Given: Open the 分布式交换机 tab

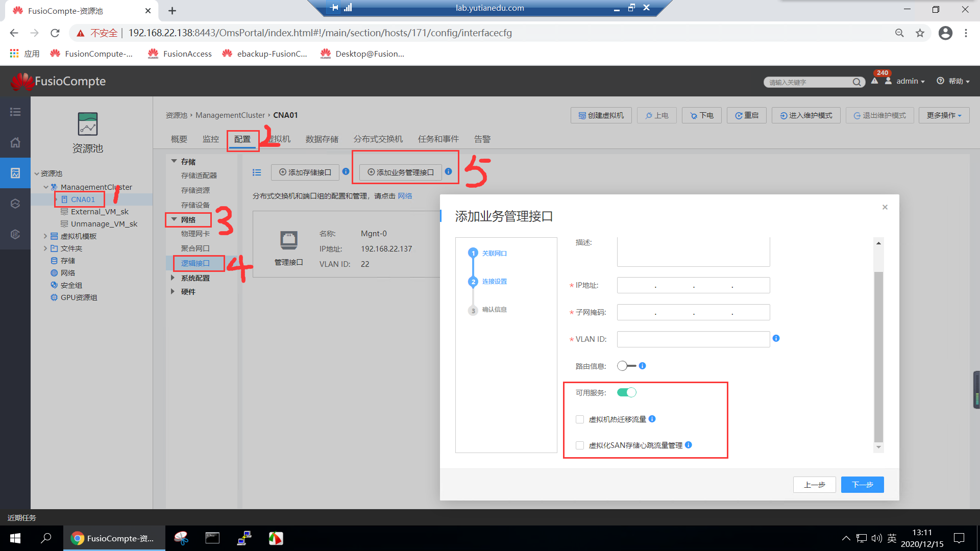Looking at the screenshot, I should tap(378, 139).
